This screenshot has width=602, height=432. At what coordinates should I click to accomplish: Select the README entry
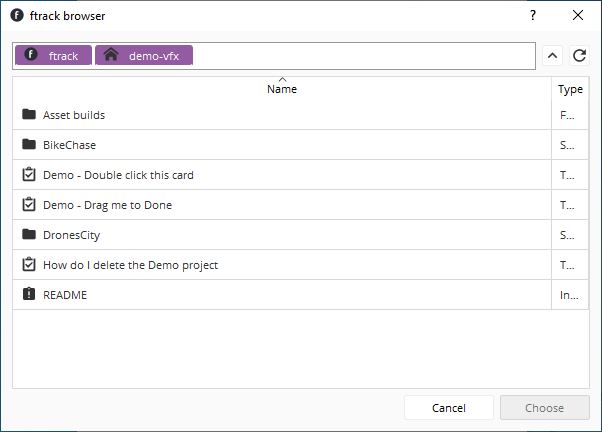coord(65,295)
